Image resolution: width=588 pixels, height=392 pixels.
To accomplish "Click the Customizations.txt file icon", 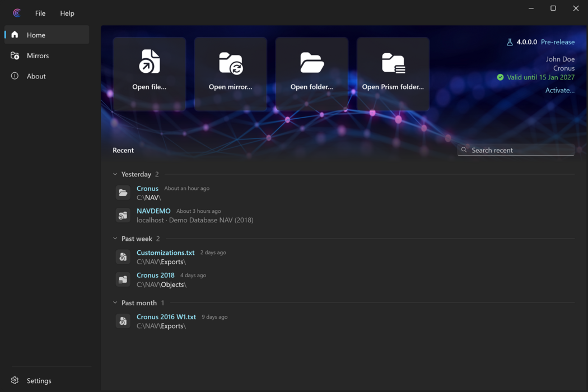I will pyautogui.click(x=123, y=257).
